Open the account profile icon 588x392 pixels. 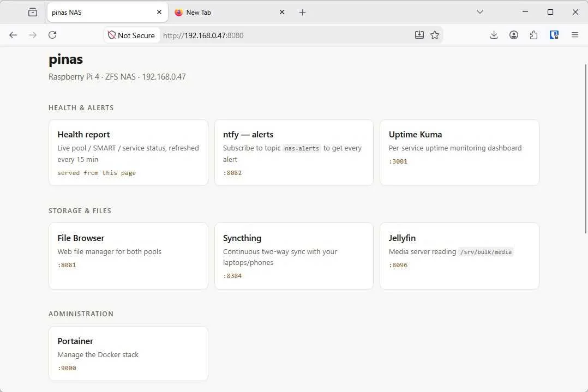514,35
